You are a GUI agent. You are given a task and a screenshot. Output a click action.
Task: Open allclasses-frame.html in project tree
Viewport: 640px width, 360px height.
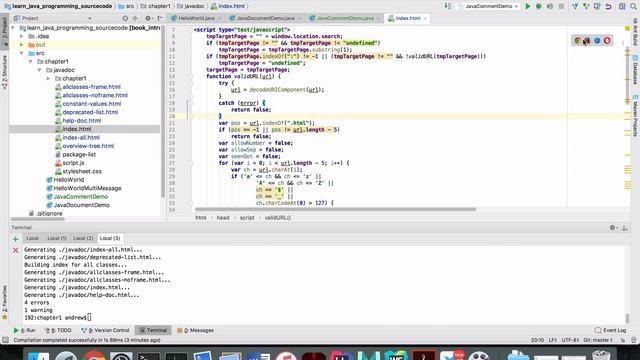(x=91, y=87)
